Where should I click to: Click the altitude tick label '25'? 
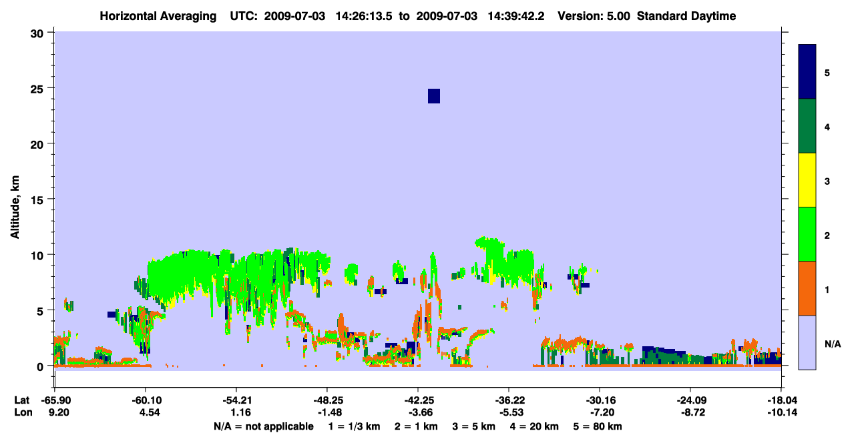(39, 88)
